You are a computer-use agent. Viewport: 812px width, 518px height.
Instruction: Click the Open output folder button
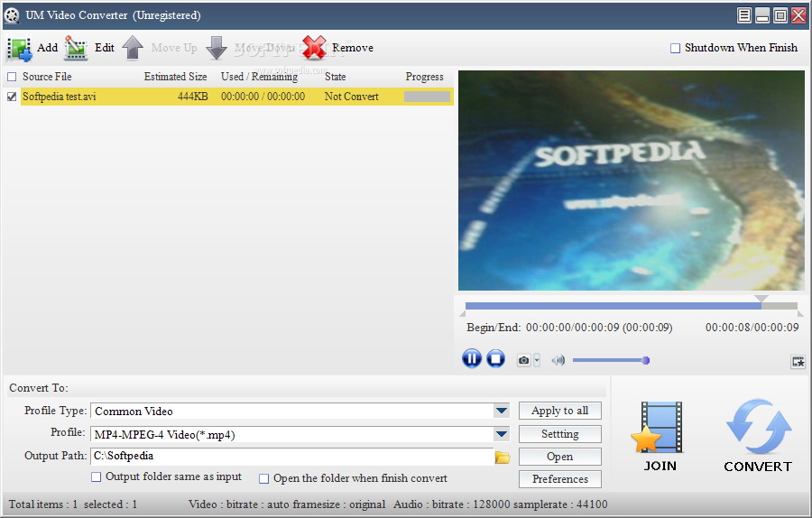tap(559, 457)
